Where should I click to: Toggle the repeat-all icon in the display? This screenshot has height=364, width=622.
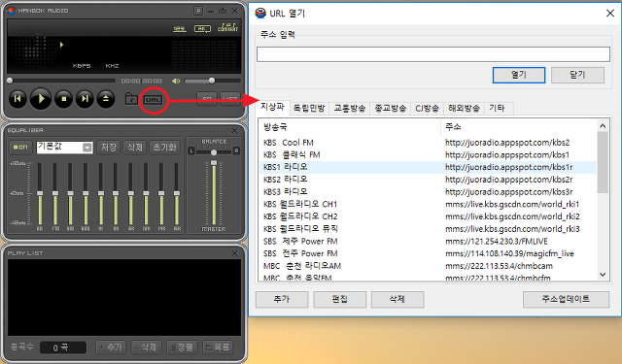tap(202, 28)
